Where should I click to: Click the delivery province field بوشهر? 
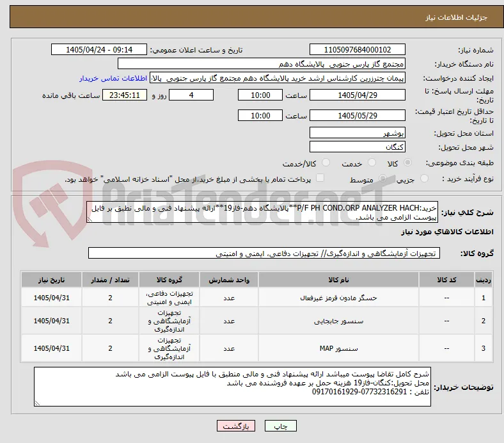[357, 133]
